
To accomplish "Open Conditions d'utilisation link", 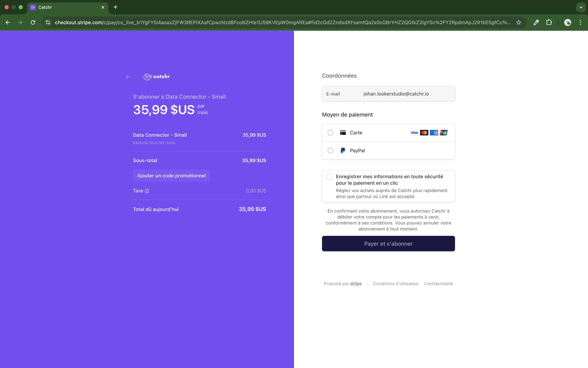I will click(396, 284).
